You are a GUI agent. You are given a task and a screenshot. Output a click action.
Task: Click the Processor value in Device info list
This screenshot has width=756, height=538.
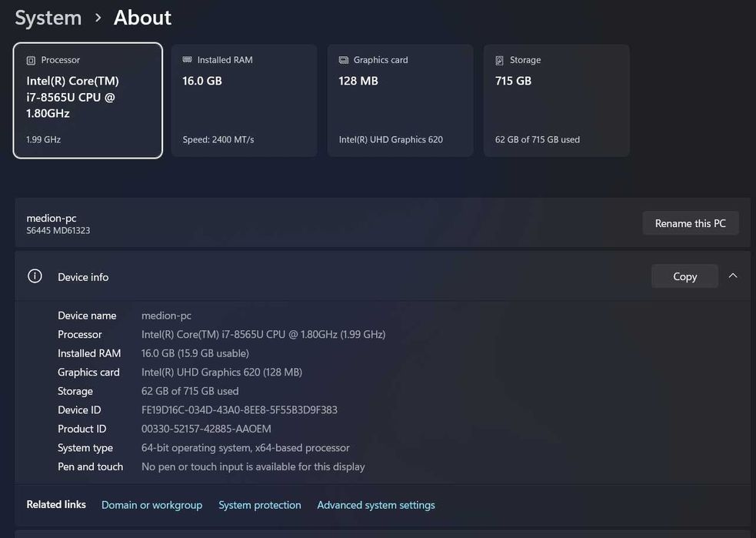pyautogui.click(x=263, y=334)
